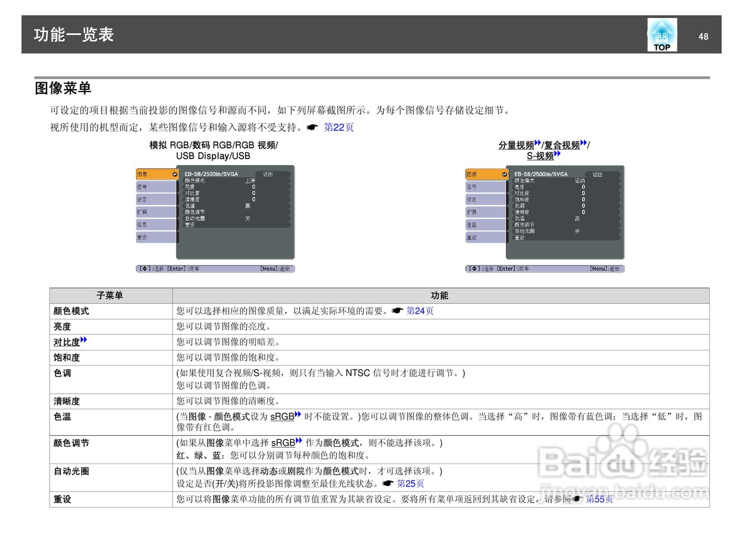Choose 饱和度 in the 分量视频 menu screenshot
The image size is (756, 535).
[566, 199]
